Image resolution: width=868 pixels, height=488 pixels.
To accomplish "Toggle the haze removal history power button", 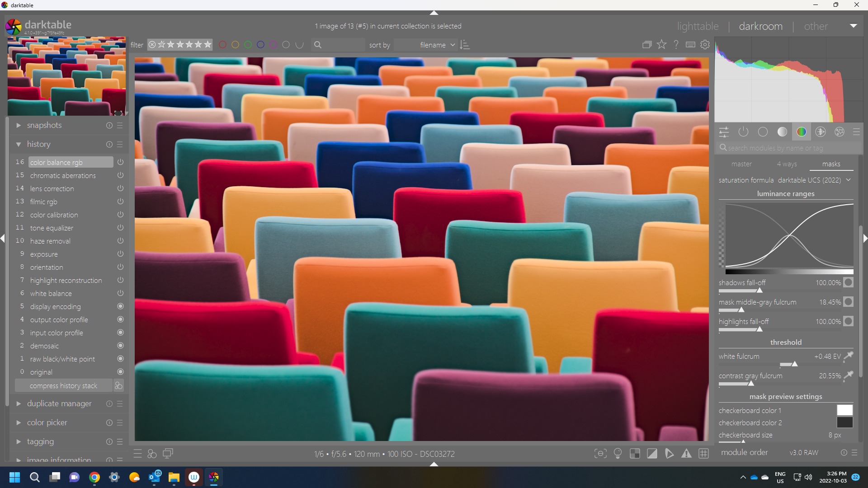I will [120, 241].
